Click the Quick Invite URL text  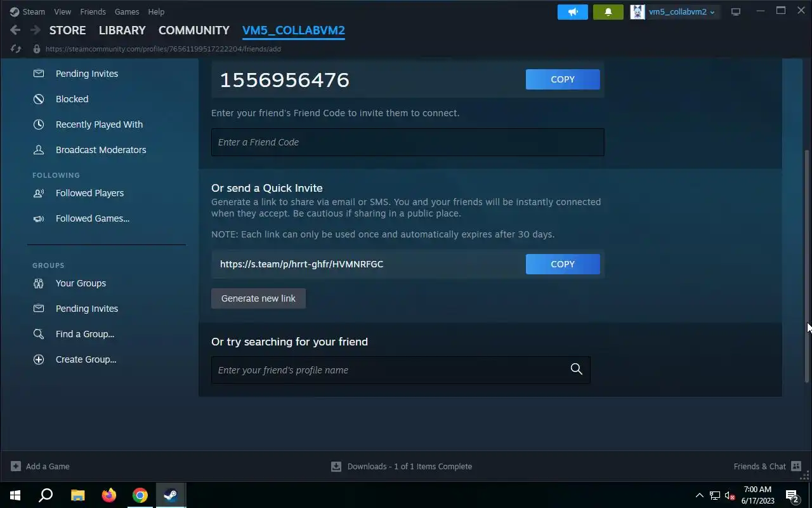click(x=301, y=264)
